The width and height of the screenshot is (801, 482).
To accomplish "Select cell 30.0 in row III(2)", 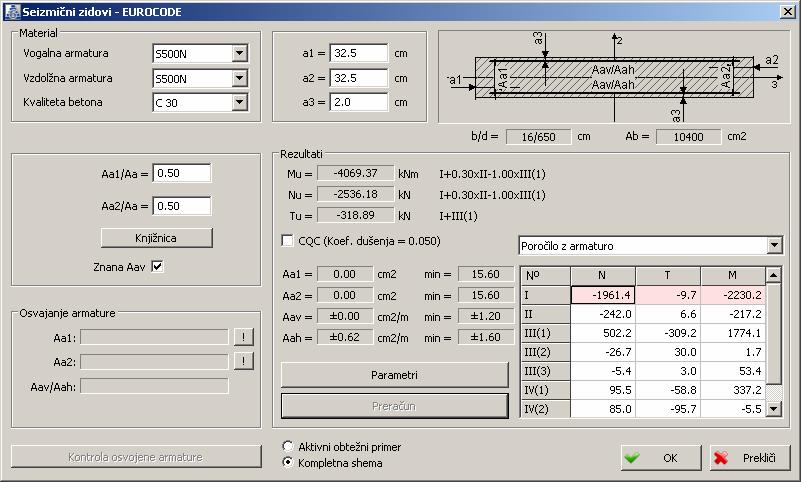I will [668, 352].
